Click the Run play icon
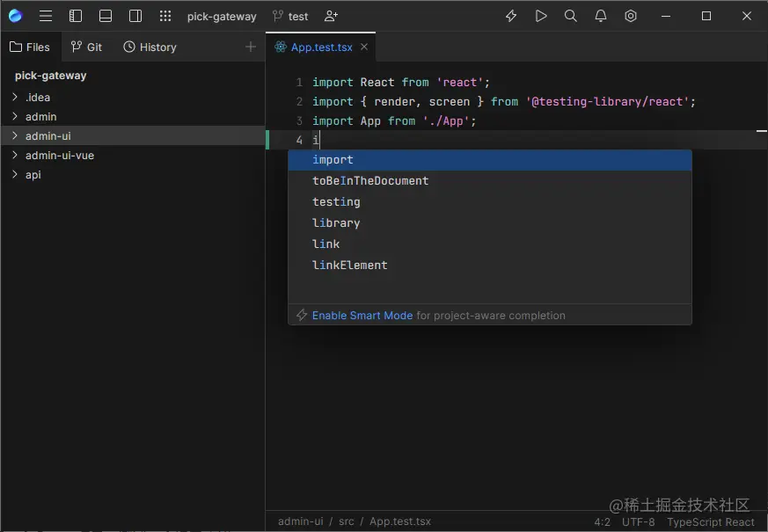This screenshot has width=768, height=532. (541, 16)
